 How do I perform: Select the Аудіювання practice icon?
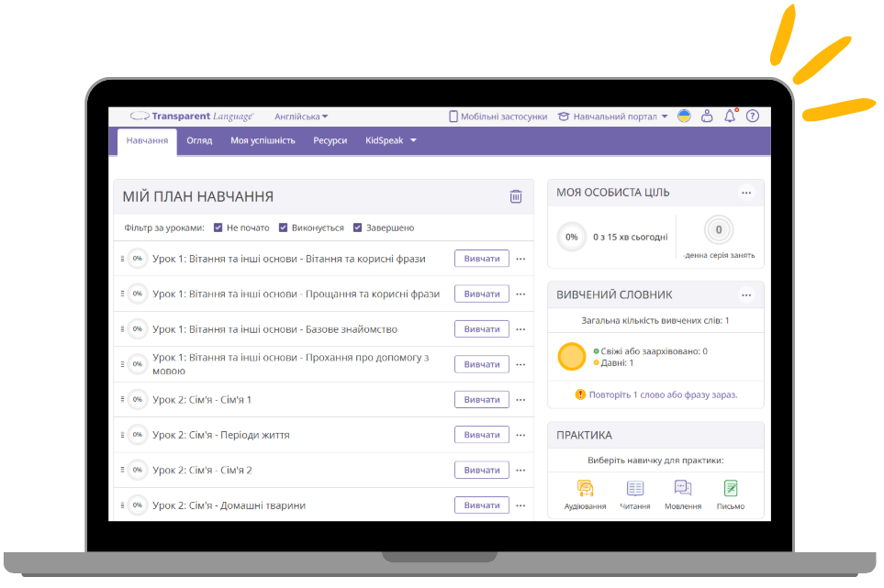point(585,489)
